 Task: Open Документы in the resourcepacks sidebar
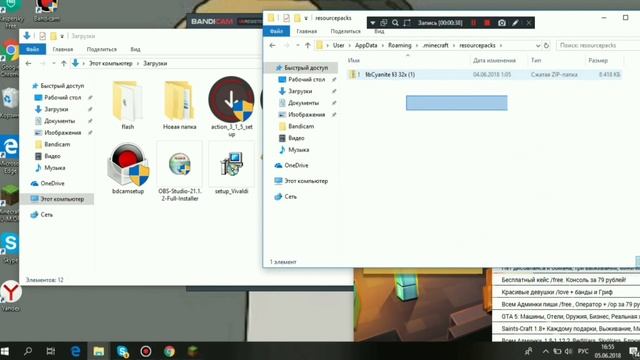point(303,103)
